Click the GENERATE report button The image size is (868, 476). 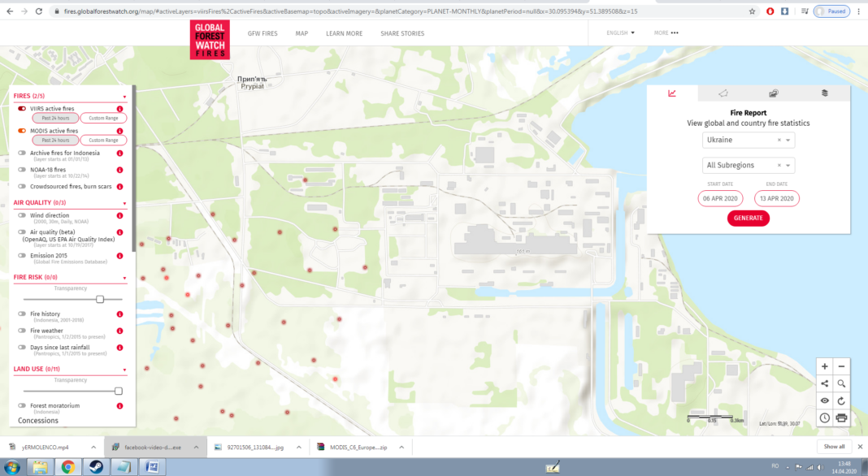click(x=748, y=218)
